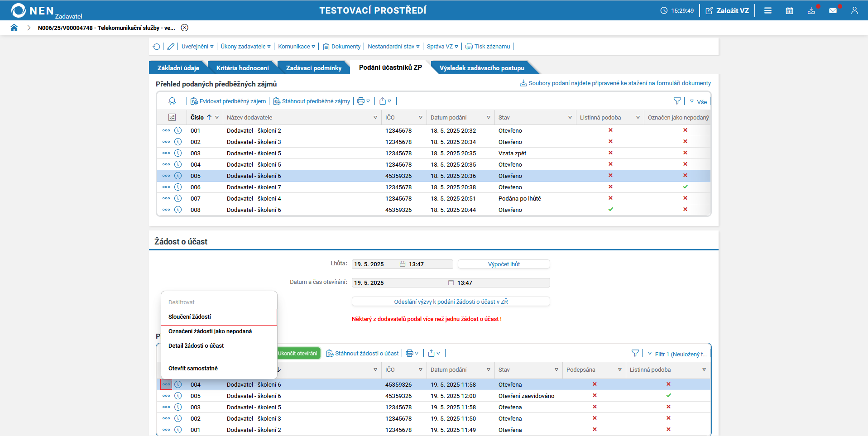Image resolution: width=868 pixels, height=436 pixels.
Task: Expand the Komunikace menu
Action: (x=297, y=47)
